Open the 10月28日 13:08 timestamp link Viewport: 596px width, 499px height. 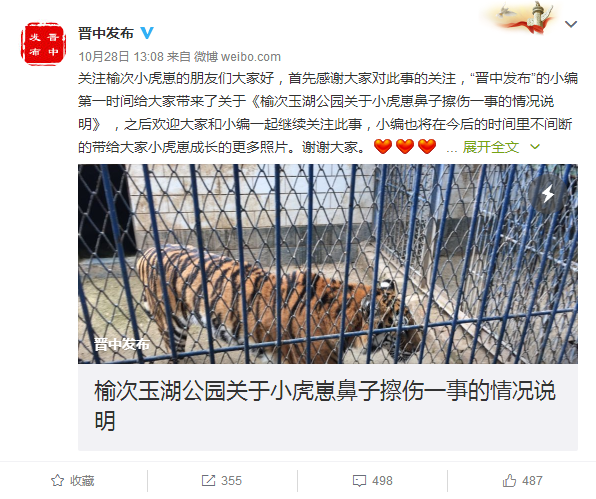click(121, 57)
